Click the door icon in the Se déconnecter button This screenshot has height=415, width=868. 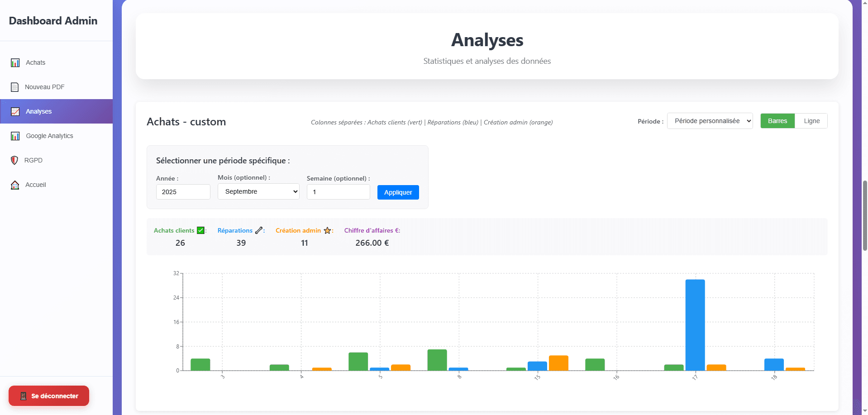(24, 396)
